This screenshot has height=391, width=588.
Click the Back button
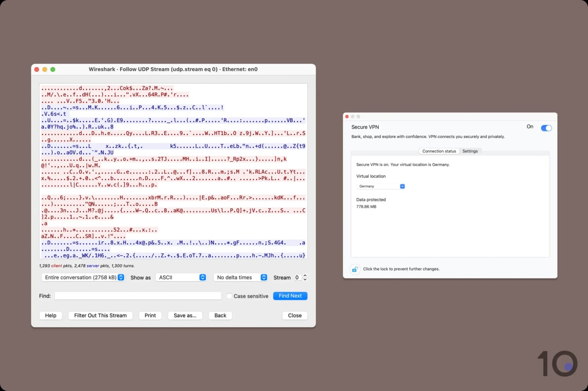[220, 315]
